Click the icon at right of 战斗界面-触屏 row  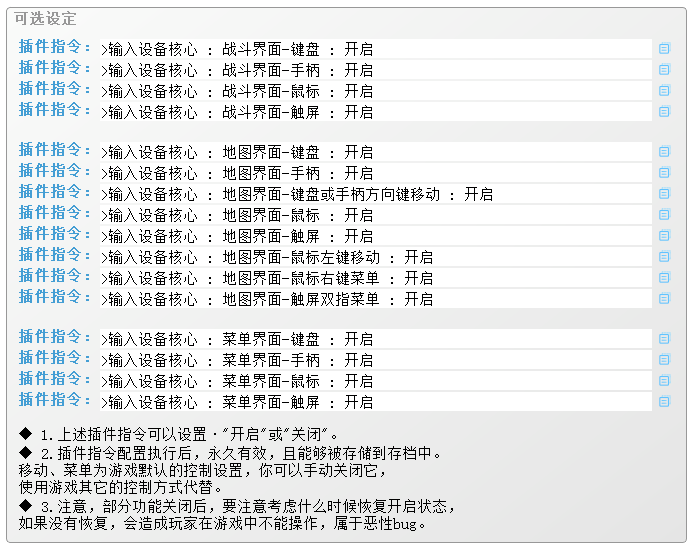664,112
